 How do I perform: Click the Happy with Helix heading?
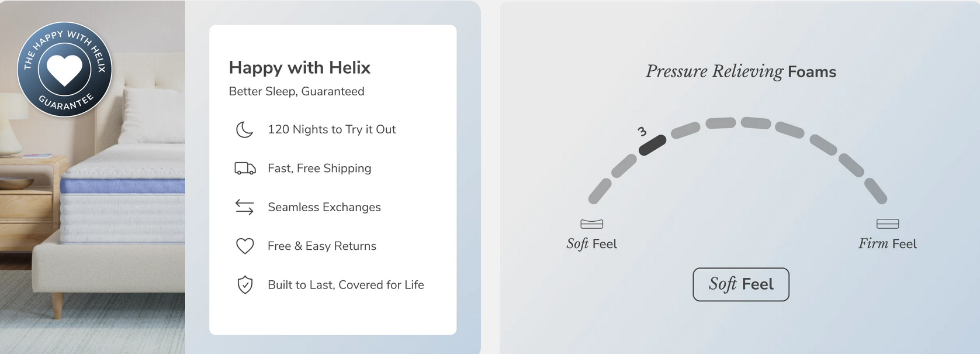(x=299, y=68)
